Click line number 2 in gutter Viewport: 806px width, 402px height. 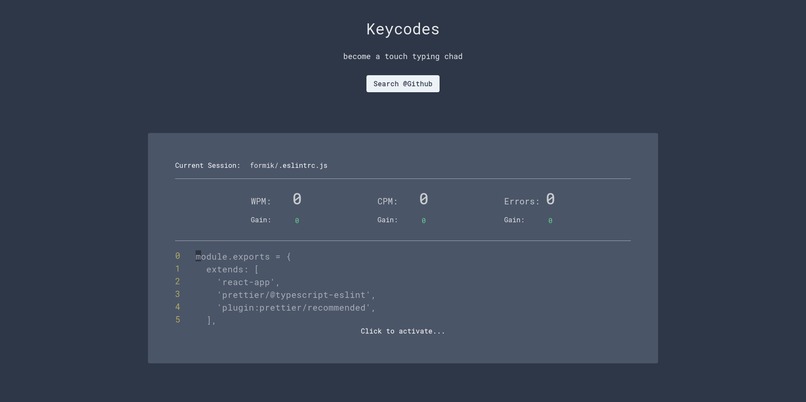pyautogui.click(x=177, y=281)
